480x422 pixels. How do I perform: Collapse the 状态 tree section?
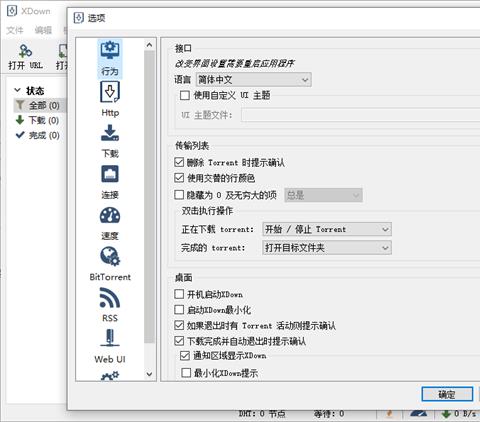click(17, 90)
